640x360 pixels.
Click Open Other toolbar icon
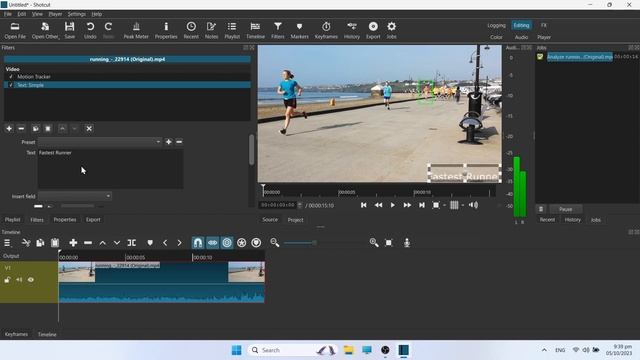click(45, 31)
